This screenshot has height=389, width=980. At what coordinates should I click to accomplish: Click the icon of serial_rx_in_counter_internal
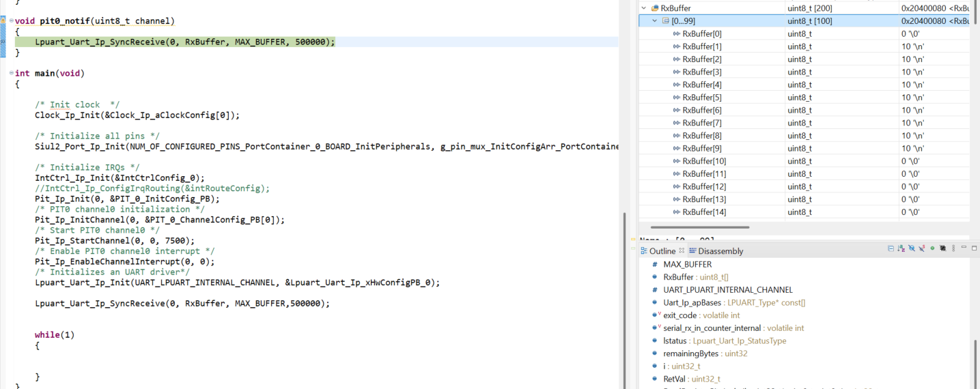pos(656,328)
